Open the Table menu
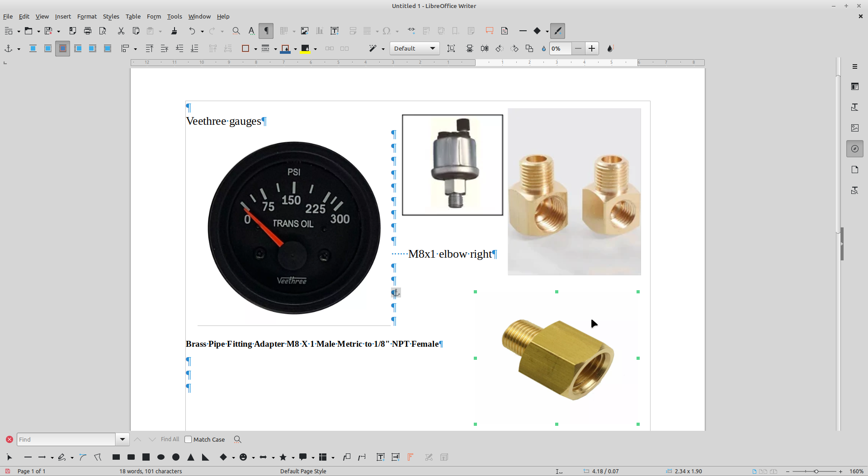The image size is (868, 476). [x=133, y=16]
